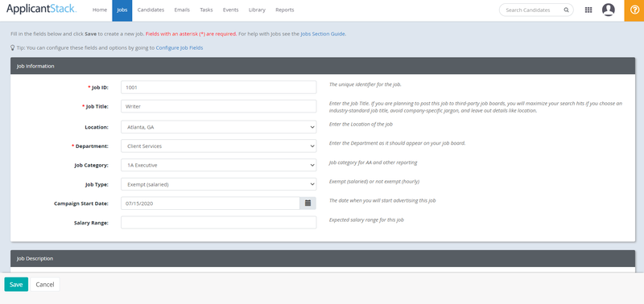
Task: Click the 'Salary Range:' label
Action: click(x=91, y=223)
